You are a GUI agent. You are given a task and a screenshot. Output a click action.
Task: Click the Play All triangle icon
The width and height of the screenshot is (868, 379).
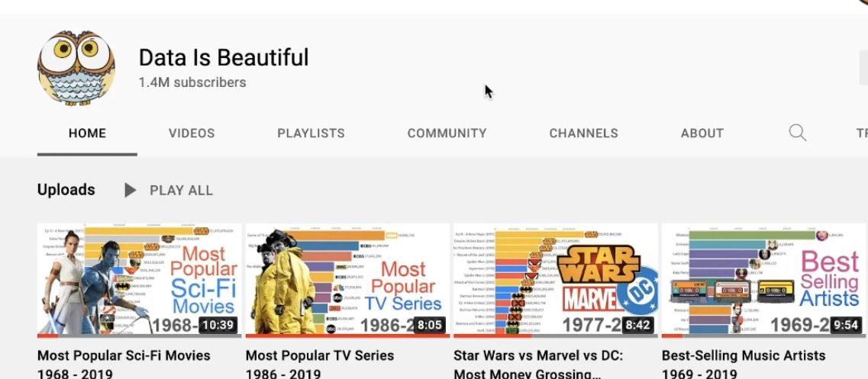(x=130, y=191)
